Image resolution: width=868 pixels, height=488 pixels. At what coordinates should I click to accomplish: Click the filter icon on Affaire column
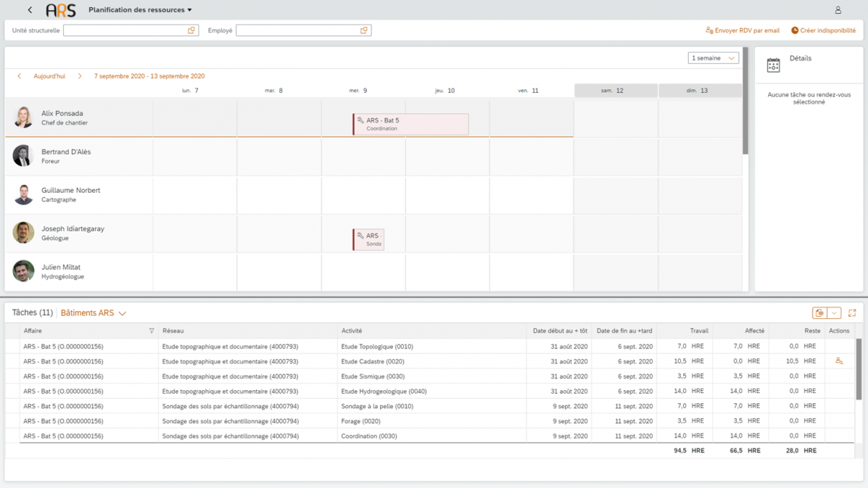coord(152,331)
